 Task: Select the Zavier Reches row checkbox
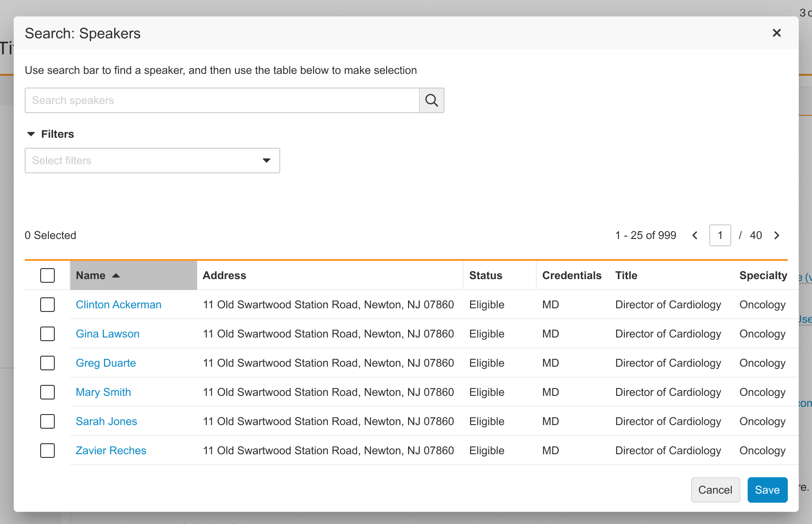47,451
